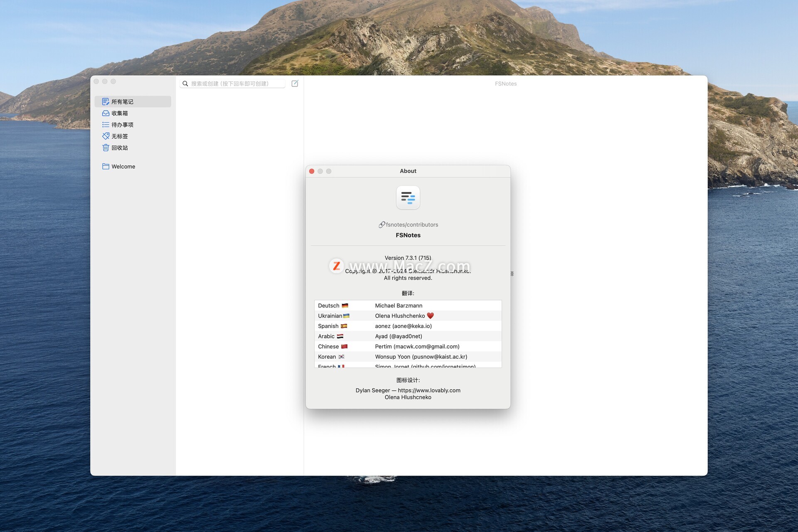Viewport: 798px width, 532px height.
Task: Click the FSNotes app name in About
Action: (x=408, y=235)
